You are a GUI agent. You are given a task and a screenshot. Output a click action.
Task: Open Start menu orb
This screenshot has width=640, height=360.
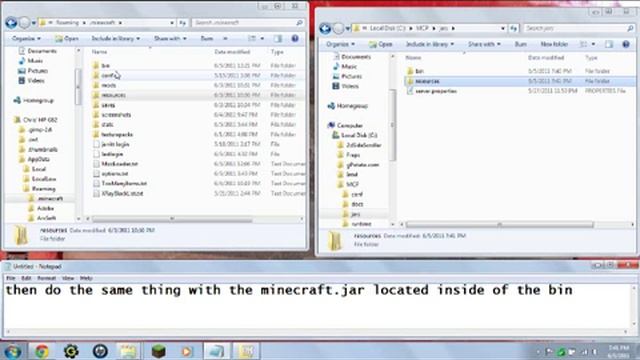pyautogui.click(x=13, y=351)
